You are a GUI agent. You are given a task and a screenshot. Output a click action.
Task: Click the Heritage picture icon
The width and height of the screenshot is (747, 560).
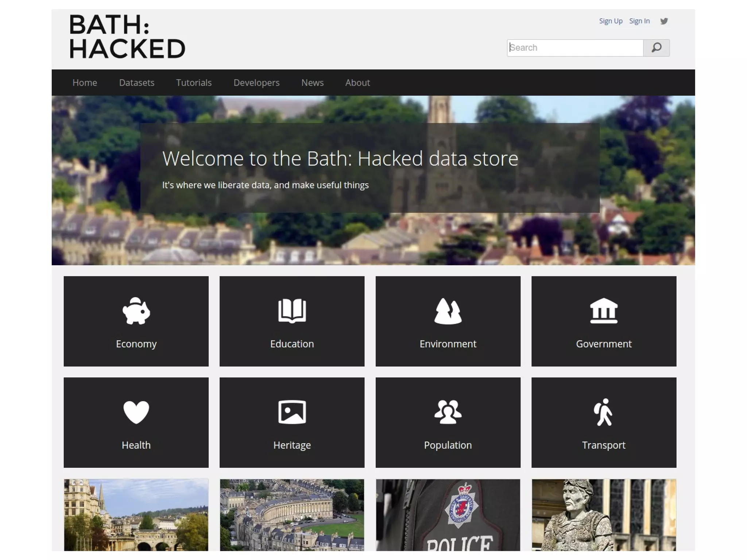tap(292, 412)
